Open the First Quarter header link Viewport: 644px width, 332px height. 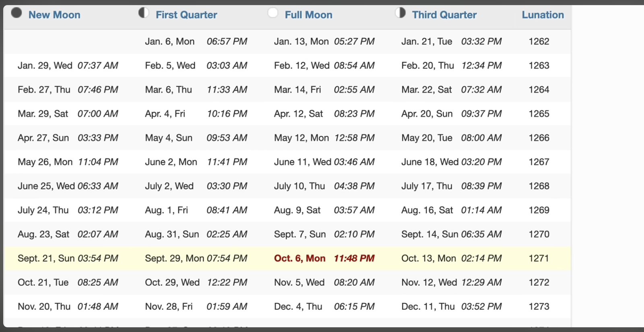(x=186, y=15)
